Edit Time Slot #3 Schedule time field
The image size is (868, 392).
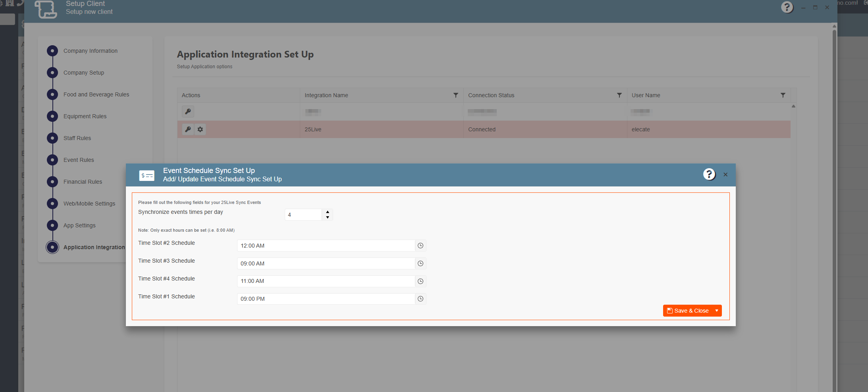click(x=326, y=263)
